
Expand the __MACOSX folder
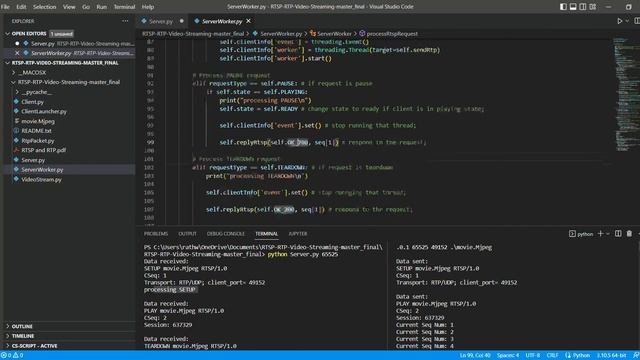click(13, 73)
